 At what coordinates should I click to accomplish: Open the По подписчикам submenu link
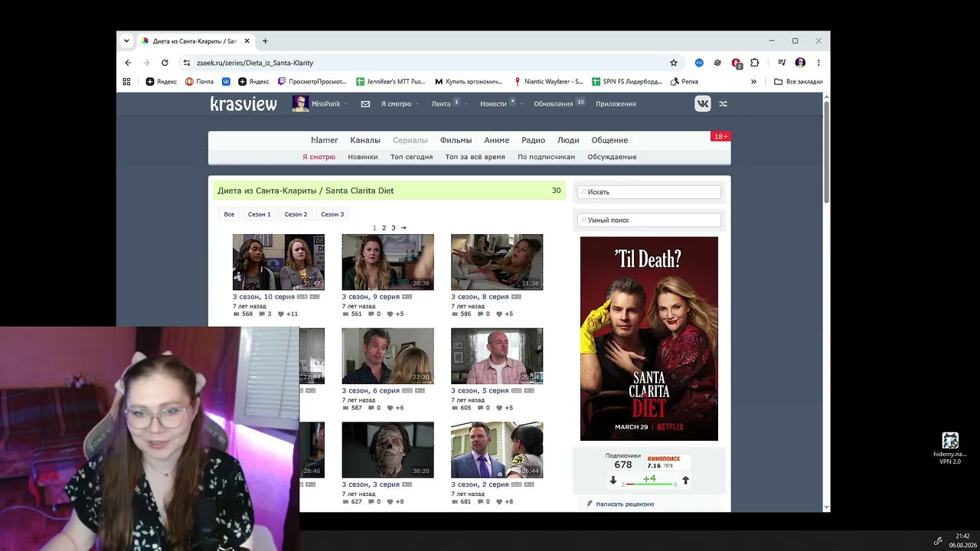(x=546, y=157)
